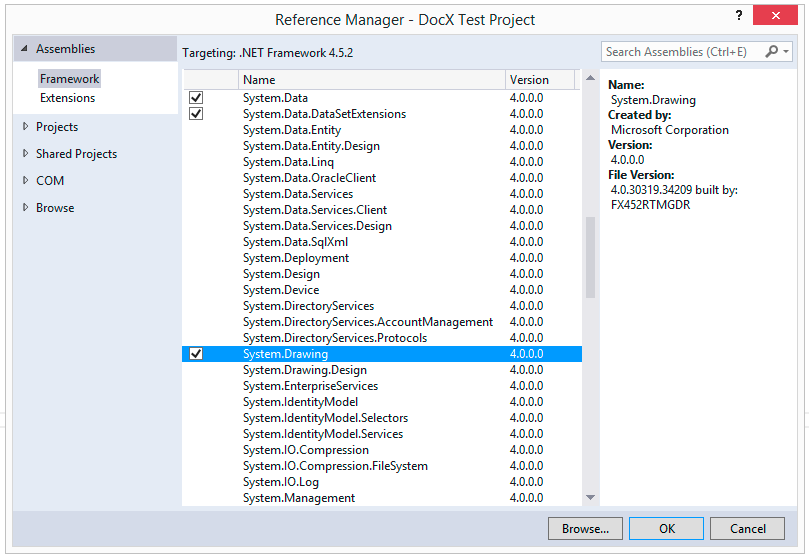Select the System.Data.Entity row
This screenshot has width=809, height=560.
click(x=382, y=130)
